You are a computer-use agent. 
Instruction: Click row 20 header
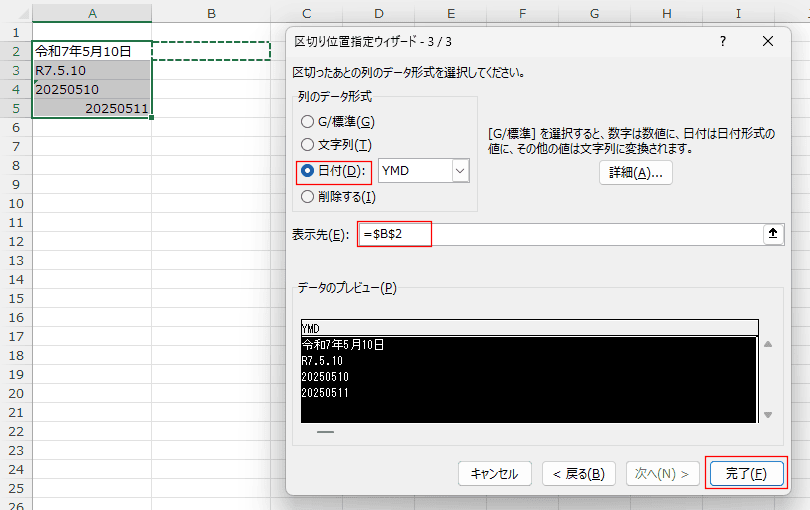tap(16, 394)
